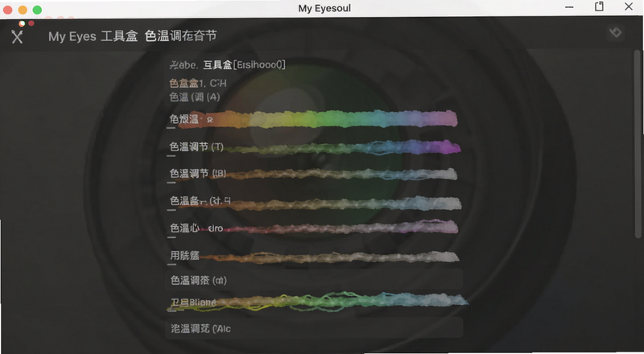
Task: Open the crossed tools icon in header
Action: 17,37
